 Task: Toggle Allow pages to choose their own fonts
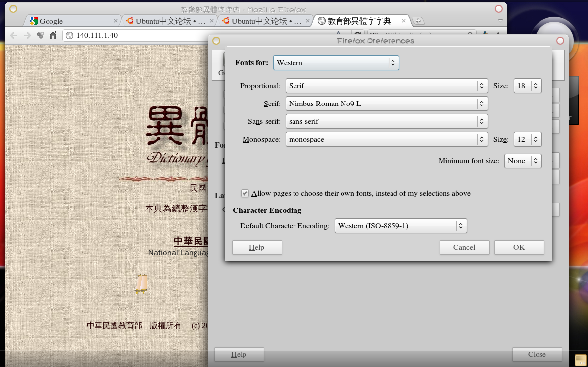click(x=245, y=193)
